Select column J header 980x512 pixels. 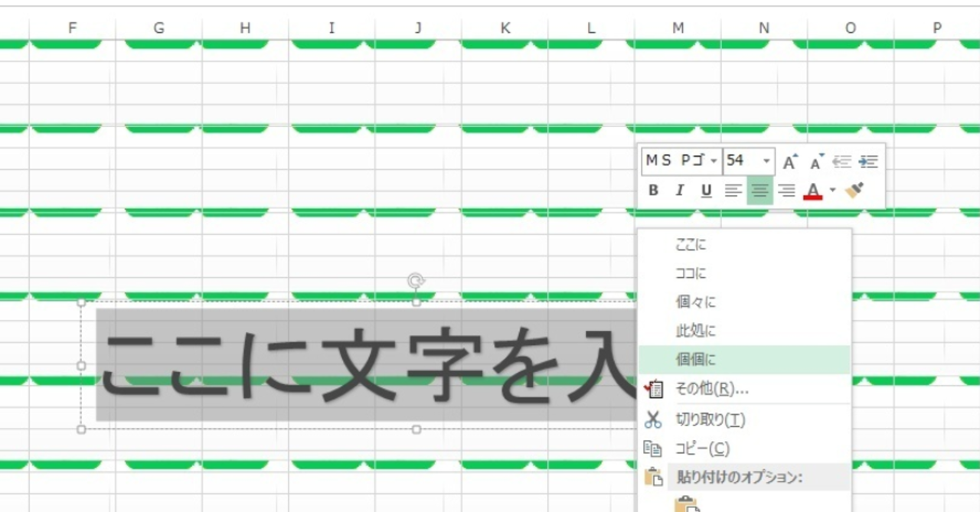click(x=418, y=28)
